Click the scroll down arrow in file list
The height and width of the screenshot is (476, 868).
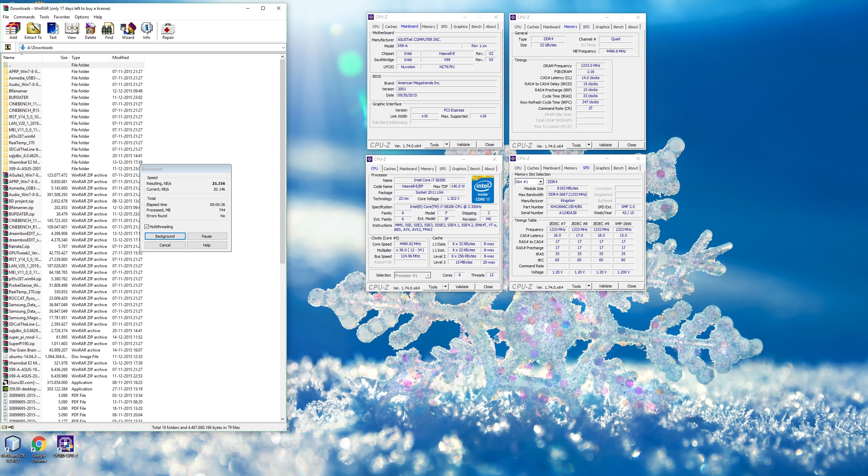[282, 419]
